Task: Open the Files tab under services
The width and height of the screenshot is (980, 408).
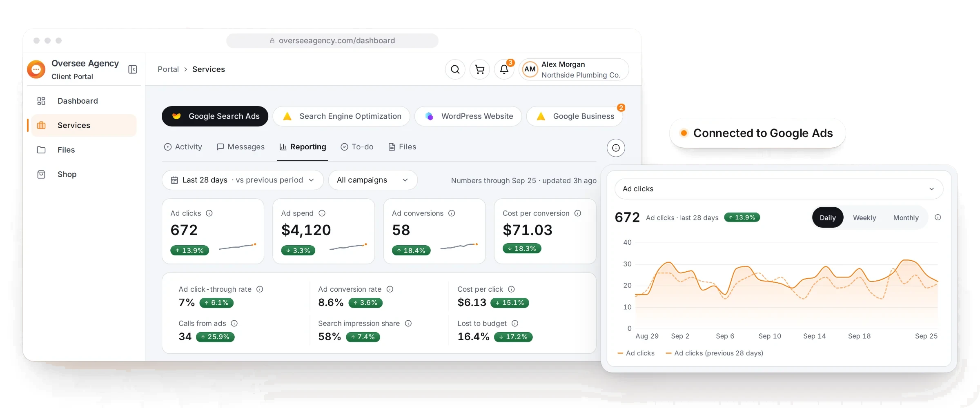Action: pos(402,147)
